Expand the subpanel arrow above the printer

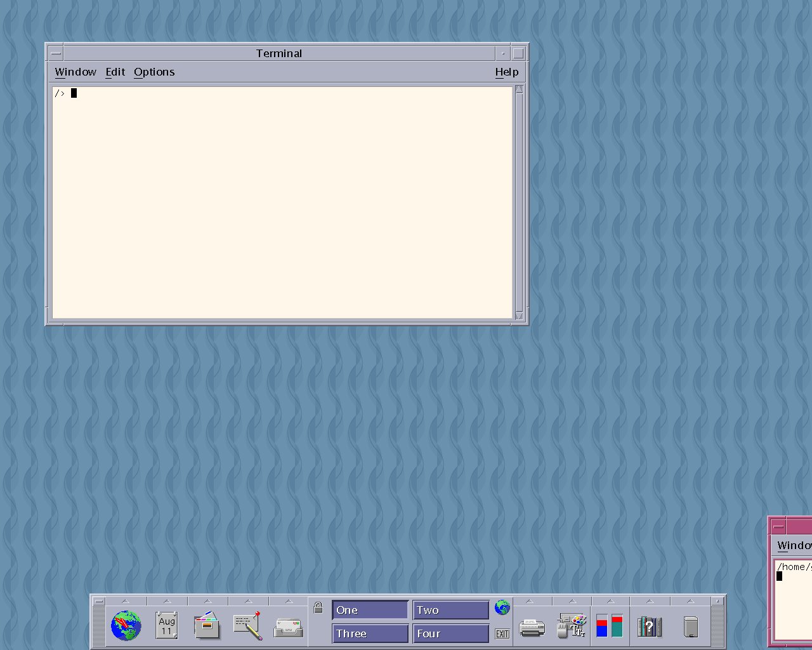(x=530, y=601)
